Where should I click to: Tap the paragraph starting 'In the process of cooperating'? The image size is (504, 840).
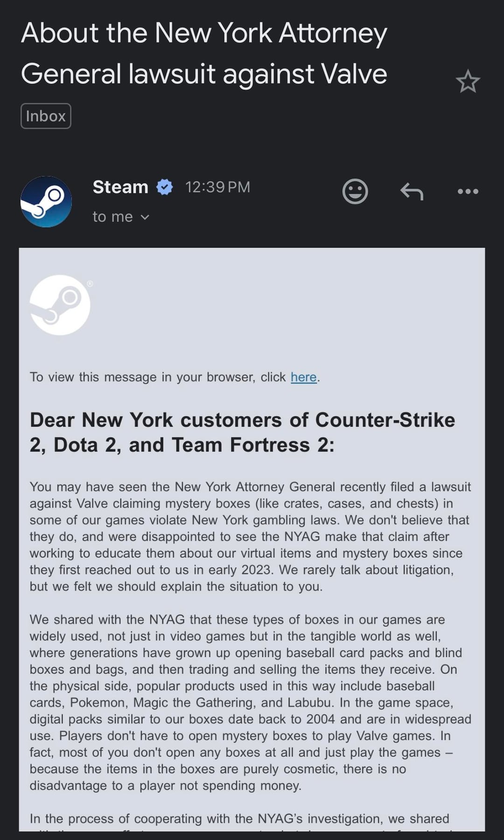pos(239,819)
